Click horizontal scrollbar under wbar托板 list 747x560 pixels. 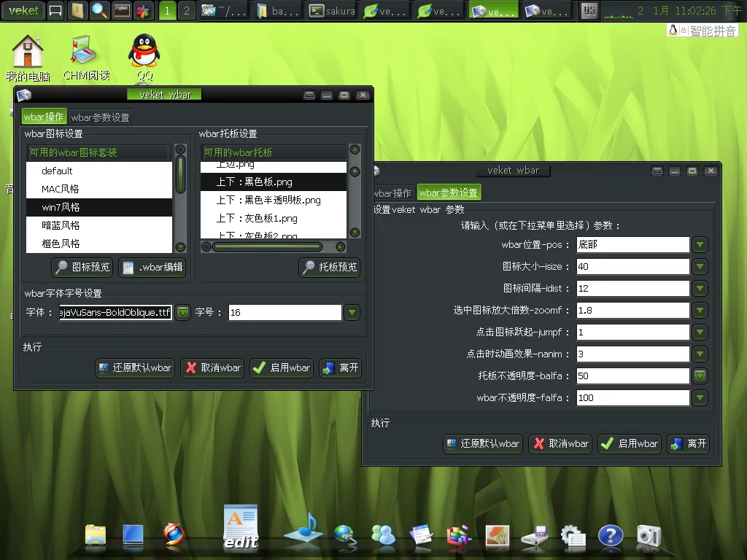tap(267, 247)
